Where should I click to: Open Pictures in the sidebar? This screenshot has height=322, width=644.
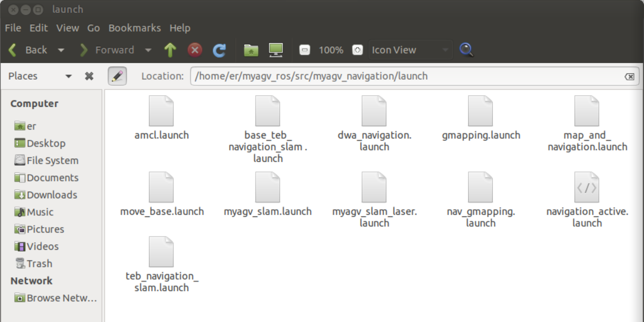coord(39,229)
